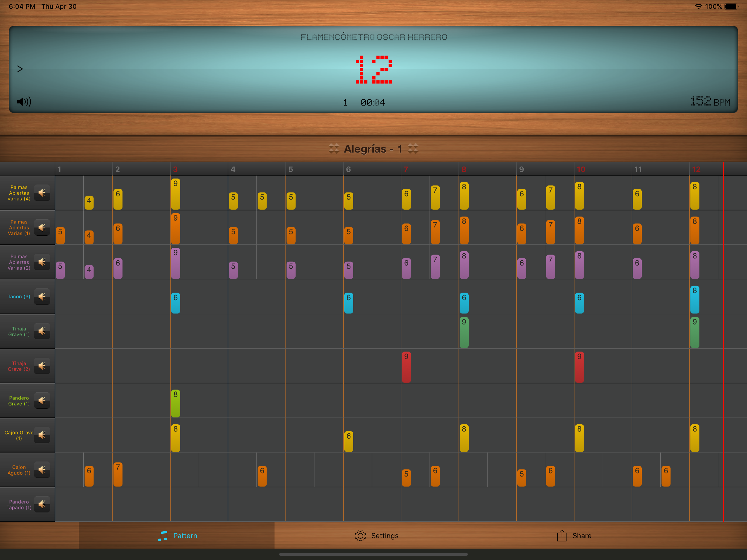The height and width of the screenshot is (560, 747).
Task: Mute the Palmas Abiertas Varias (4) track
Action: (42, 193)
